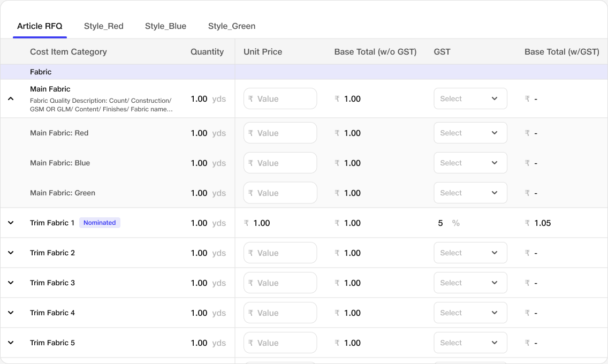This screenshot has height=364, width=608.
Task: Expand the Trim Fabric 3 row
Action: click(x=11, y=283)
